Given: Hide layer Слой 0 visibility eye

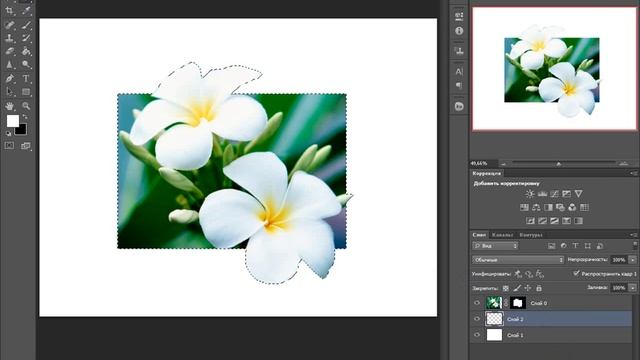Looking at the screenshot, I should point(477,303).
